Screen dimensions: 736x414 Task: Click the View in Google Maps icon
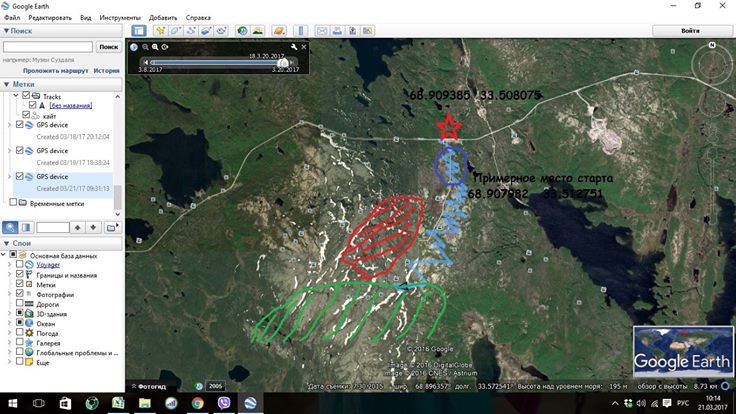point(368,31)
